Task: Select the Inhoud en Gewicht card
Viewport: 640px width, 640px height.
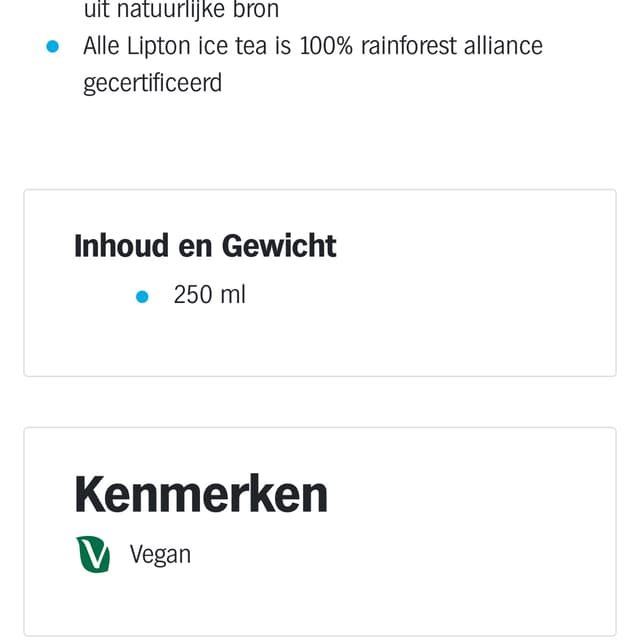Action: click(320, 283)
